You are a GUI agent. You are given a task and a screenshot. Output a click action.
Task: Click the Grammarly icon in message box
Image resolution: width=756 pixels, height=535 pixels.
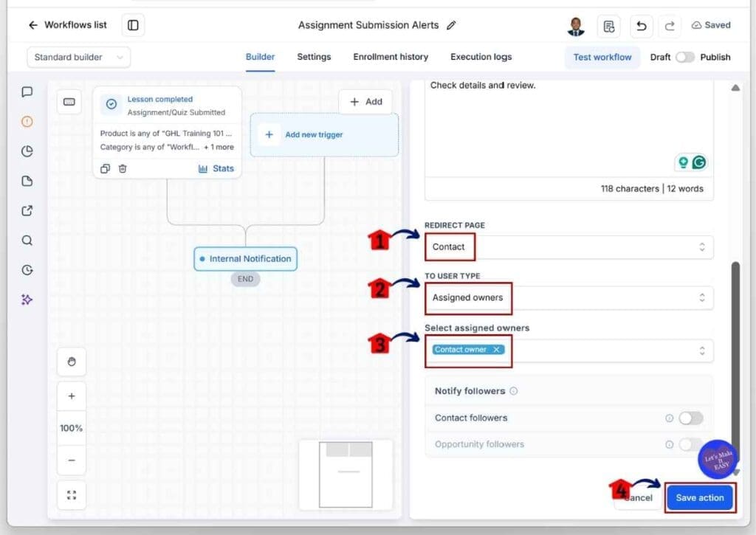699,162
